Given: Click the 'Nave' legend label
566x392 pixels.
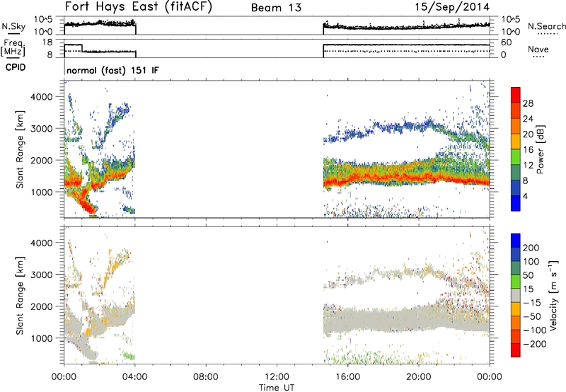Looking at the screenshot, I should 538,49.
